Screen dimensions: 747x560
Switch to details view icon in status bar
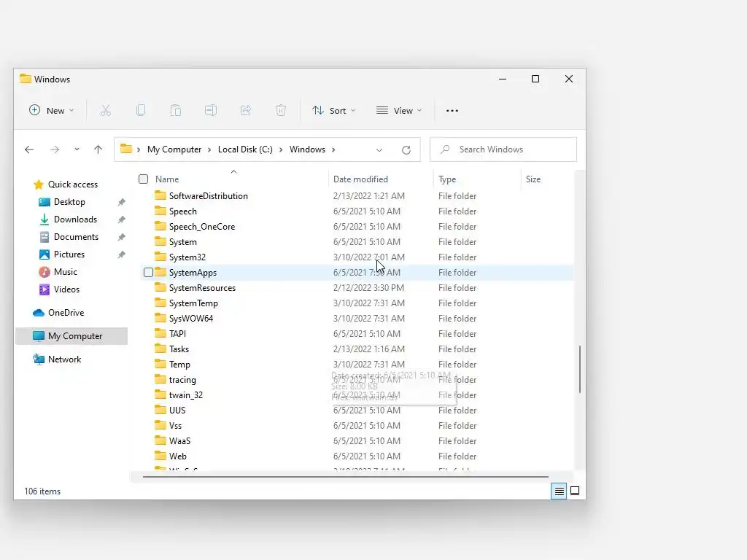pyautogui.click(x=559, y=491)
